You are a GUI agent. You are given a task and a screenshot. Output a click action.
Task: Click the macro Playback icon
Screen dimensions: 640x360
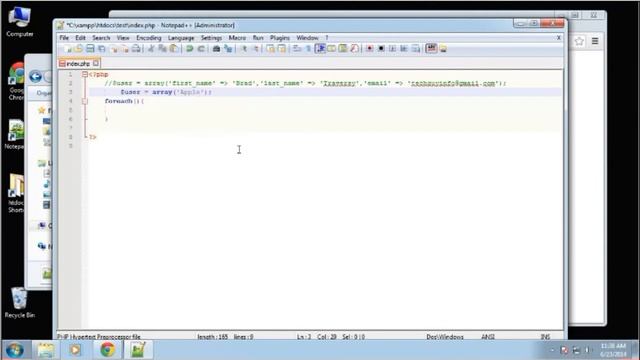pos(392,49)
